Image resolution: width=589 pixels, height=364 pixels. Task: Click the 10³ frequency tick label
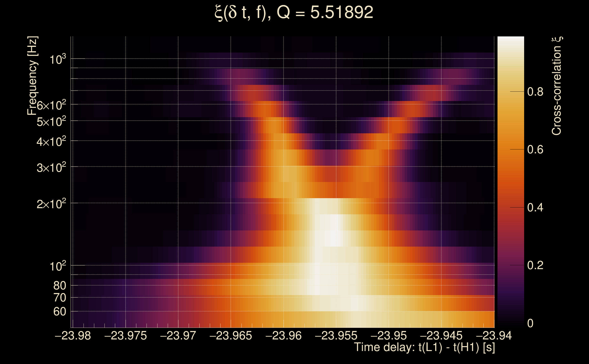click(58, 59)
